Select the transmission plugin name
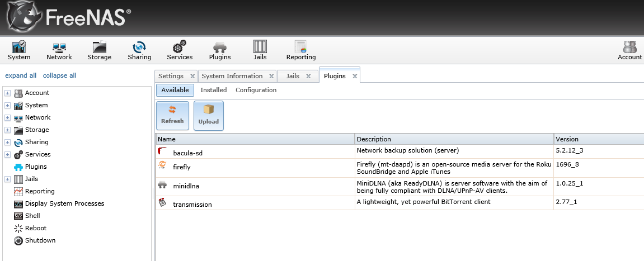 click(x=192, y=205)
